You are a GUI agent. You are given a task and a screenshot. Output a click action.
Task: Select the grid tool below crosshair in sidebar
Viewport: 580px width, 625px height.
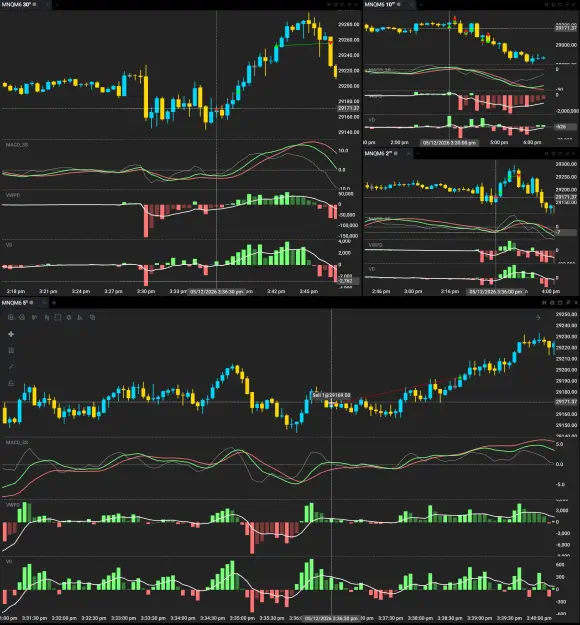click(11, 350)
